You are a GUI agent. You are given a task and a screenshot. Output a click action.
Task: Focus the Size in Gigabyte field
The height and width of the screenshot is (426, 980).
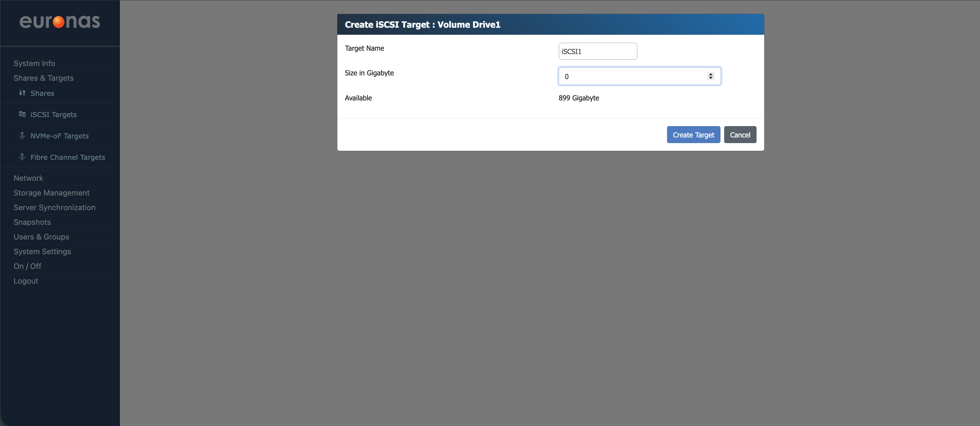coord(632,76)
